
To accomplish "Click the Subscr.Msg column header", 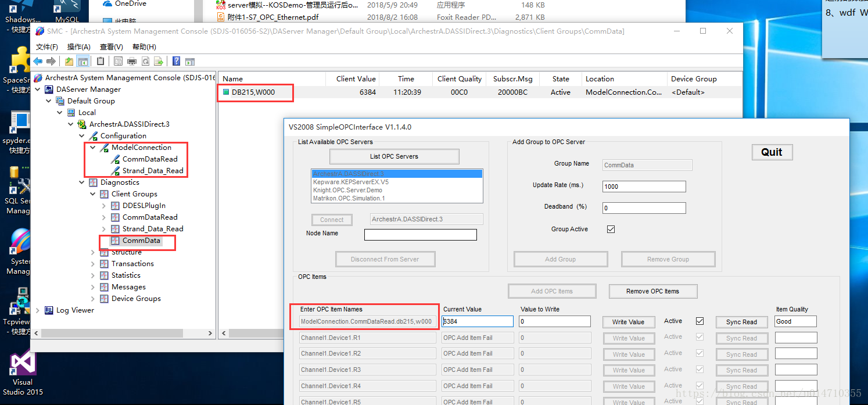I will pos(513,79).
